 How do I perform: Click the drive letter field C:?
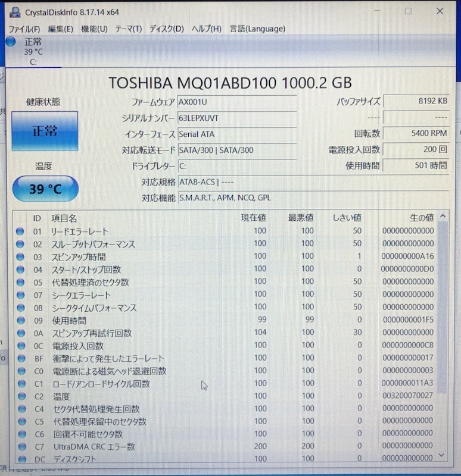point(236,167)
